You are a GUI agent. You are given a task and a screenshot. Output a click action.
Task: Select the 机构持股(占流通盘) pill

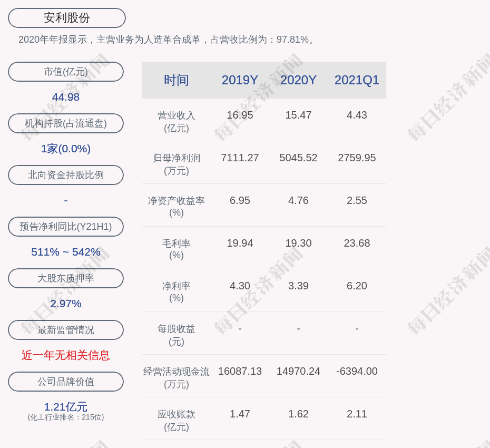point(66,123)
